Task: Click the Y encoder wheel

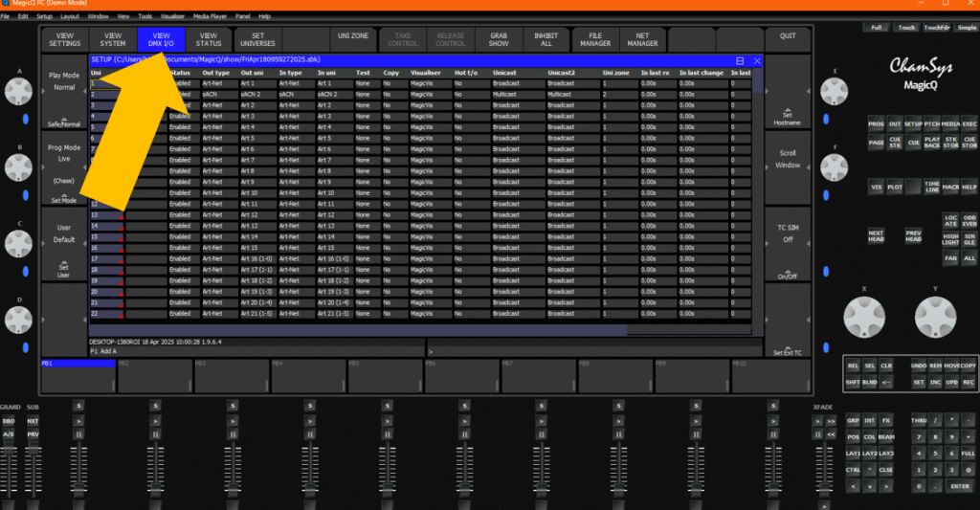Action: click(x=935, y=314)
